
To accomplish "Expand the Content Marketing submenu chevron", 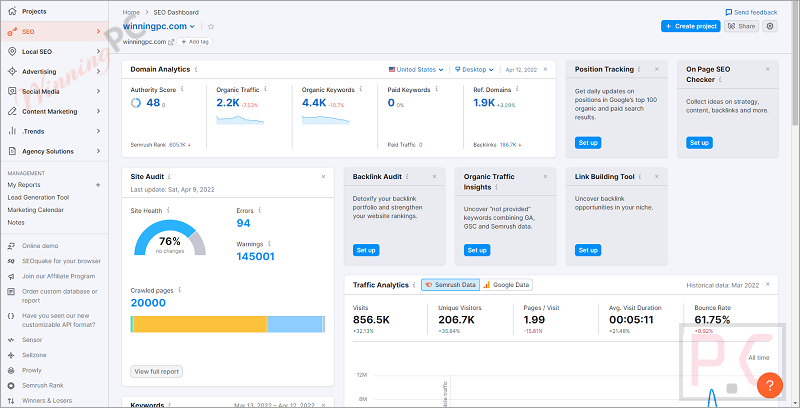I will (x=98, y=111).
